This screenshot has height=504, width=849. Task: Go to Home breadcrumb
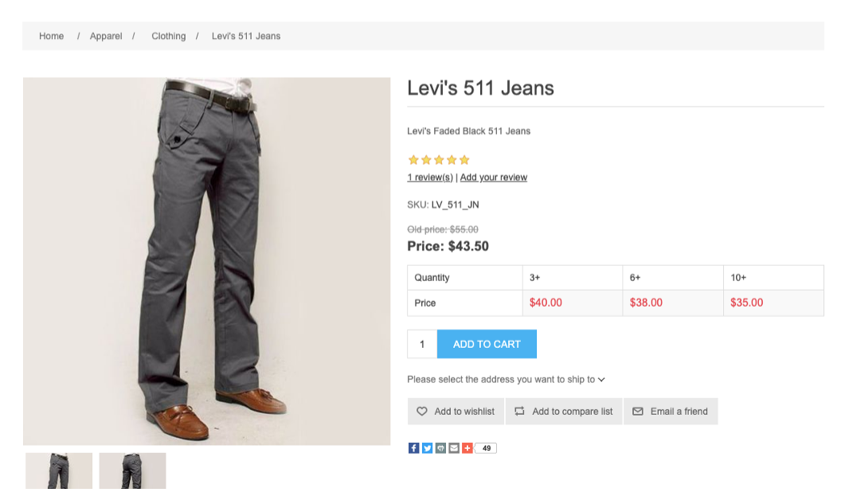52,37
